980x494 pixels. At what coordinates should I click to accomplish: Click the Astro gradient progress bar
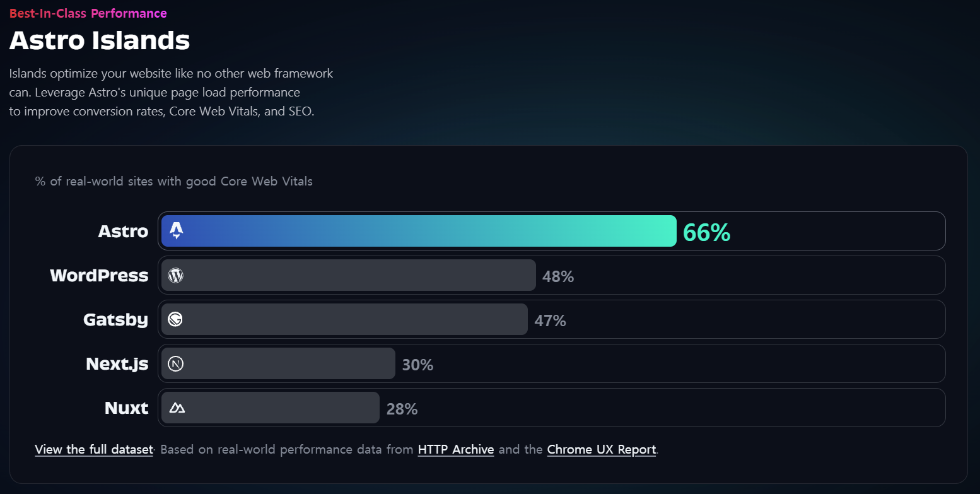(419, 231)
